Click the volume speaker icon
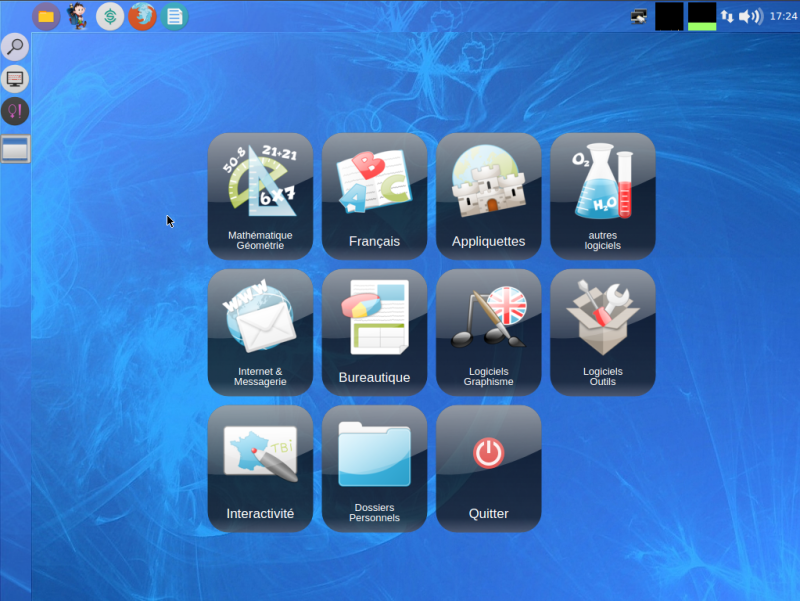 [751, 16]
